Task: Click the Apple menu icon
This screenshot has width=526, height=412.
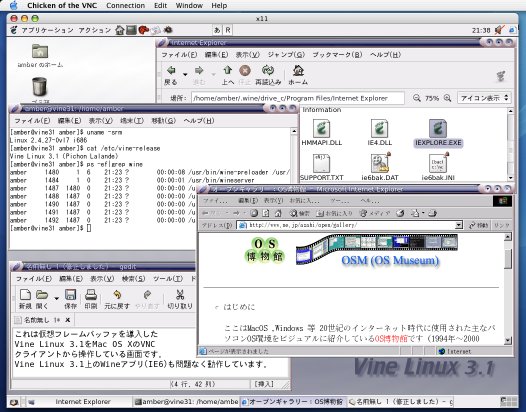Action: click(13, 5)
